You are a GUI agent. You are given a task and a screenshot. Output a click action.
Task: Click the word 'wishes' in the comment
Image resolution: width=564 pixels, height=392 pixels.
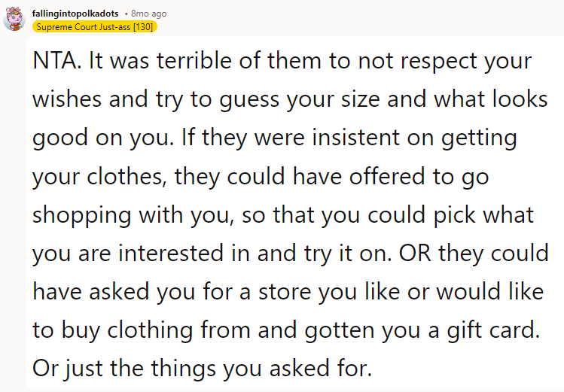click(x=69, y=99)
